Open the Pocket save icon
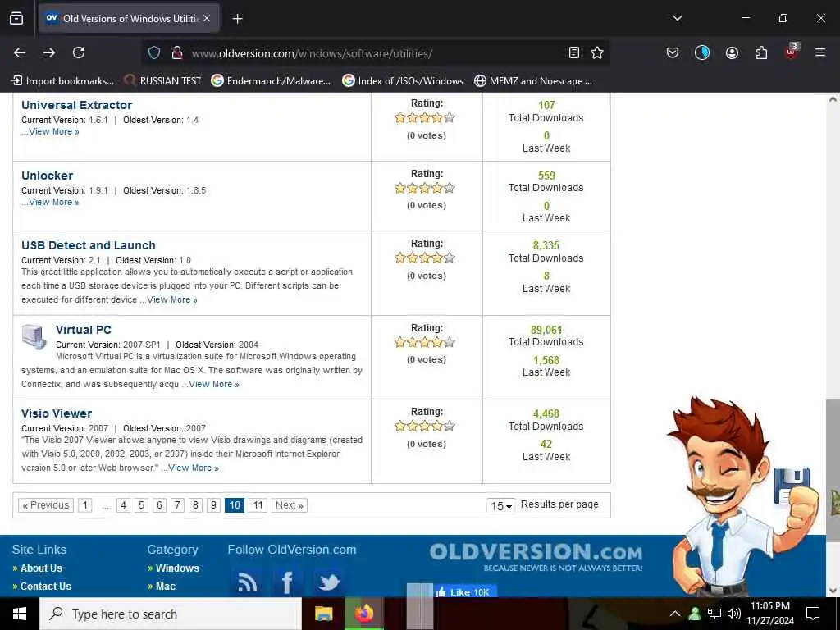The height and width of the screenshot is (630, 840). tap(673, 52)
